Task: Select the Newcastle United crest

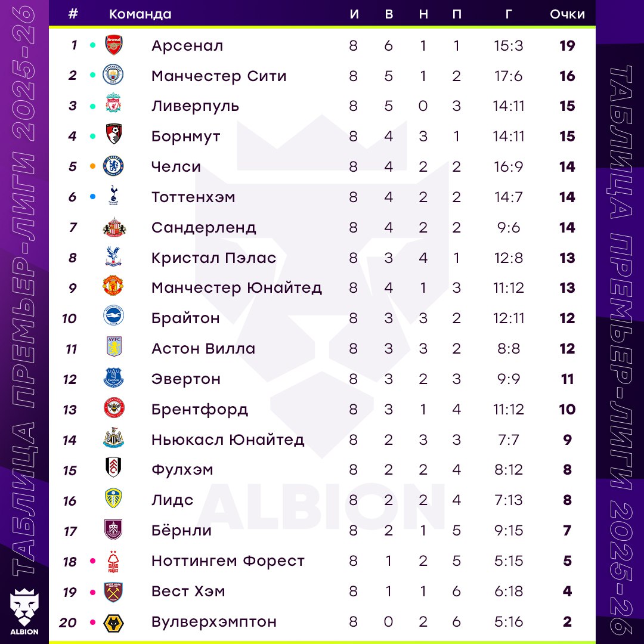Action: [113, 439]
